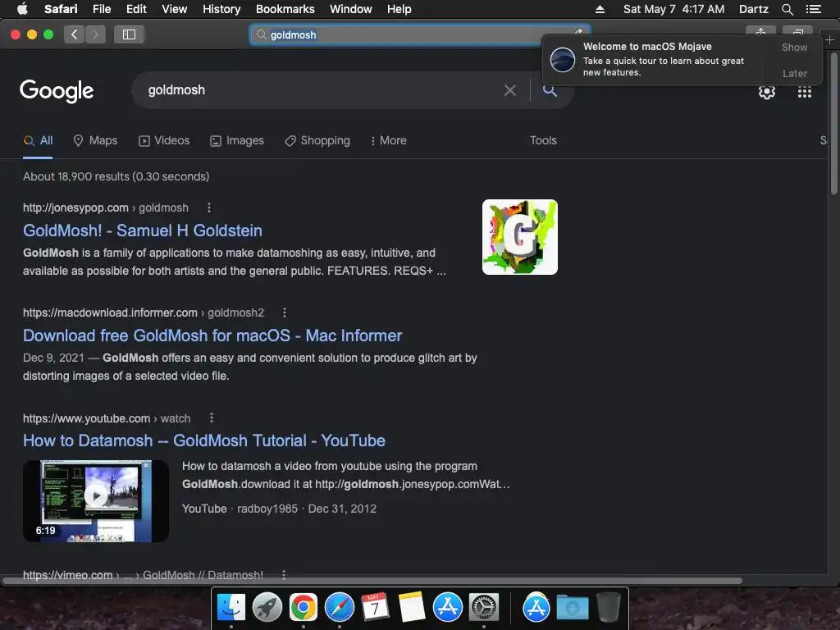Click the Google search magnifier button
This screenshot has height=630, width=840.
click(x=550, y=90)
